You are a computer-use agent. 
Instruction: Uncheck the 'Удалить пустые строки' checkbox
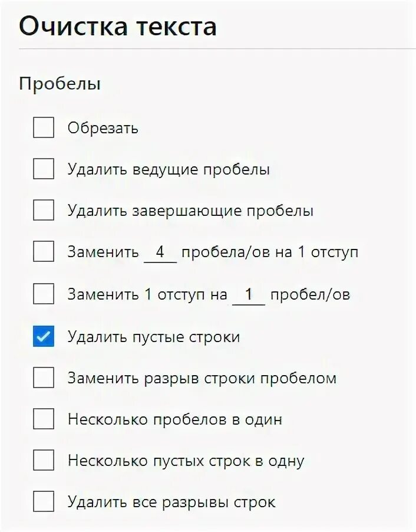tap(44, 337)
